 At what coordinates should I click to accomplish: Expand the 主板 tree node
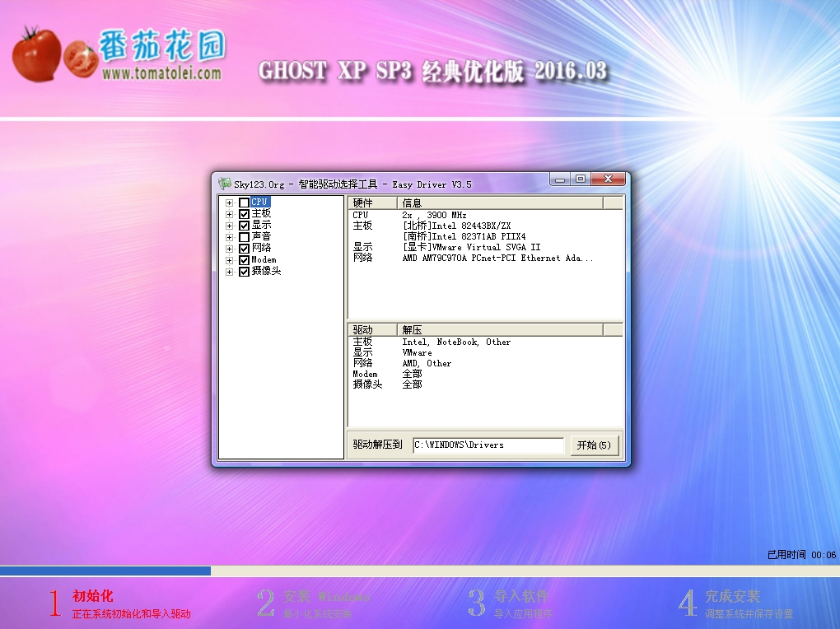[x=229, y=212]
